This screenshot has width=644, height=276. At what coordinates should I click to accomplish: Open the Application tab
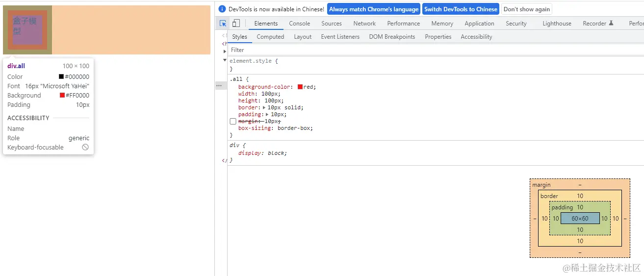[x=480, y=24]
